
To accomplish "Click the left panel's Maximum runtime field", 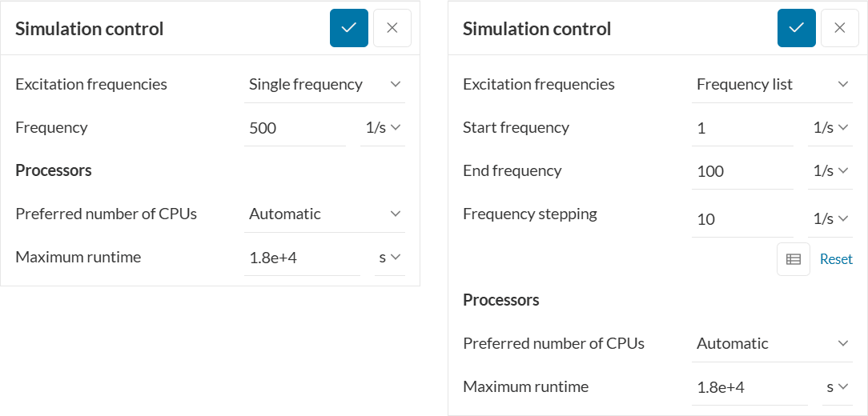I will (x=302, y=257).
